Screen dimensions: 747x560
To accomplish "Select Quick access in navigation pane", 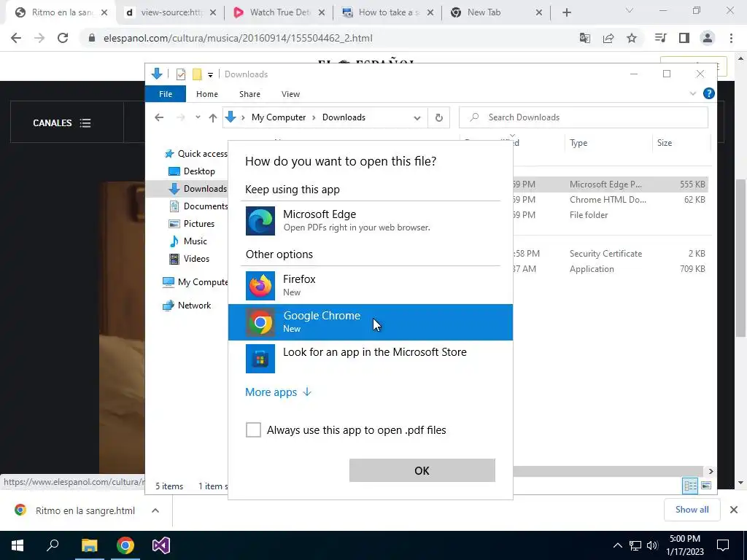I will click(196, 153).
